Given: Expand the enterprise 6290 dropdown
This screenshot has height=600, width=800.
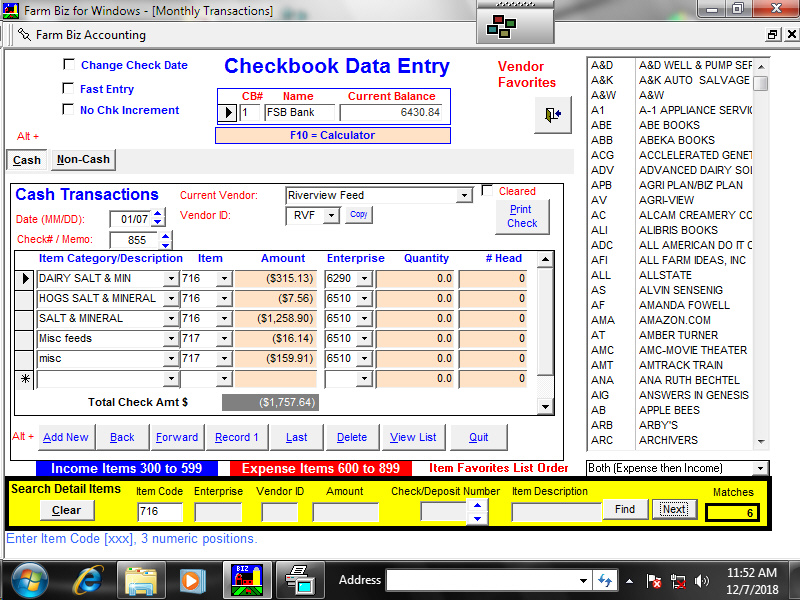Looking at the screenshot, I should point(364,279).
